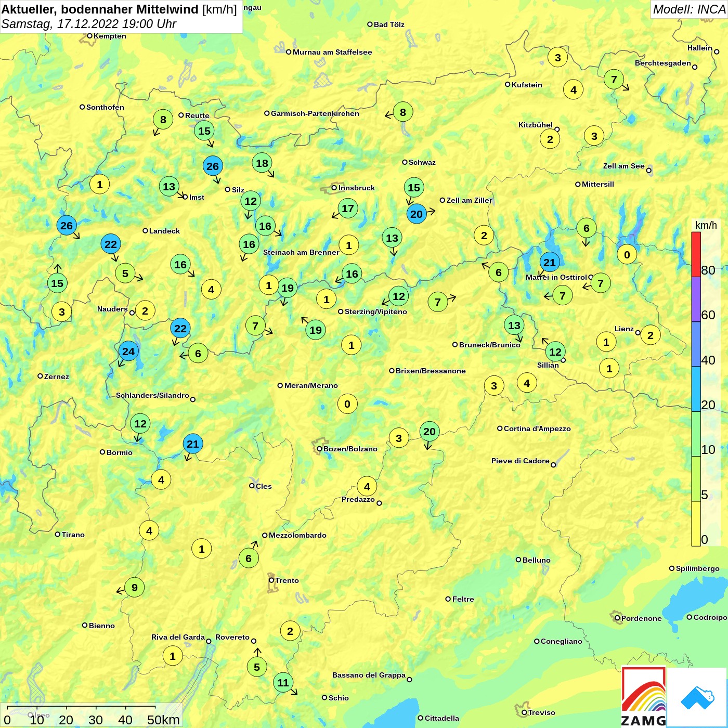This screenshot has width=728, height=728.
Task: Click the km/h legend heading
Action: pos(706,225)
